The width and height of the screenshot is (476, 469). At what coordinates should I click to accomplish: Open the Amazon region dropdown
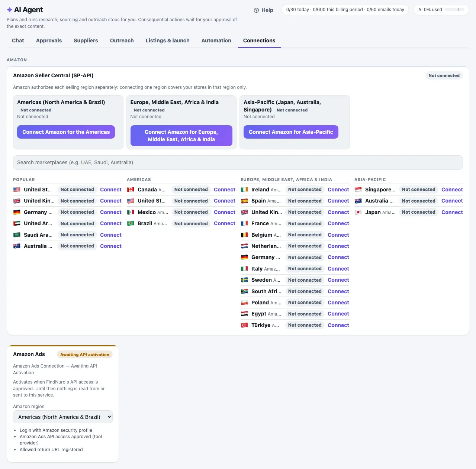tap(63, 417)
